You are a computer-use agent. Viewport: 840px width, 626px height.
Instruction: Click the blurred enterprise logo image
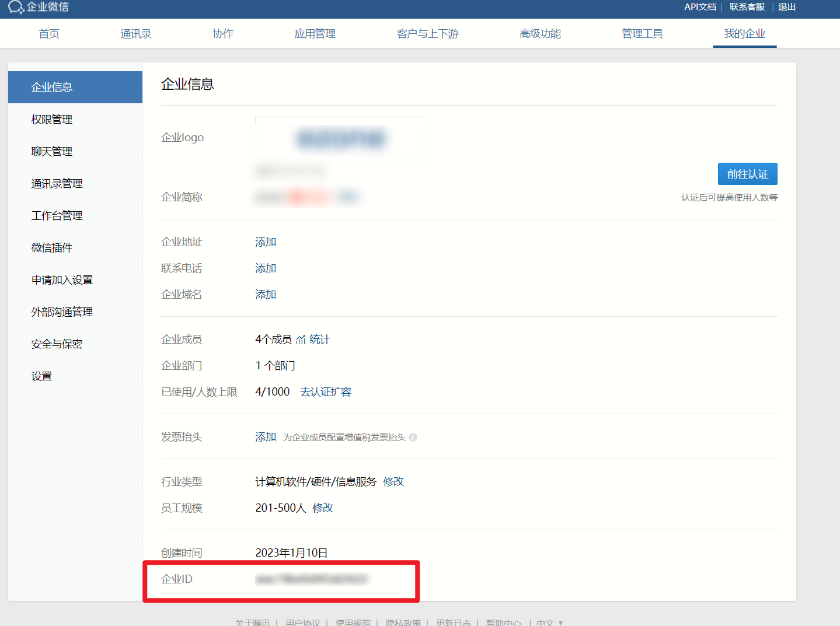click(341, 140)
